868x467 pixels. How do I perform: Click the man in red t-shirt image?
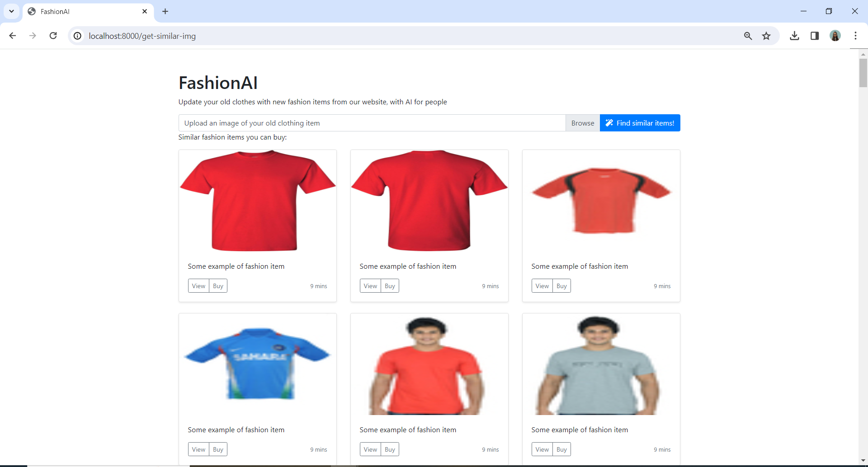pyautogui.click(x=429, y=364)
